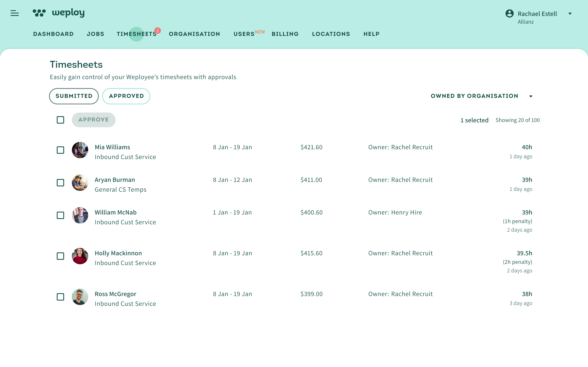Click the Timesheets notification badge
This screenshot has width=588, height=367.
pos(158,31)
